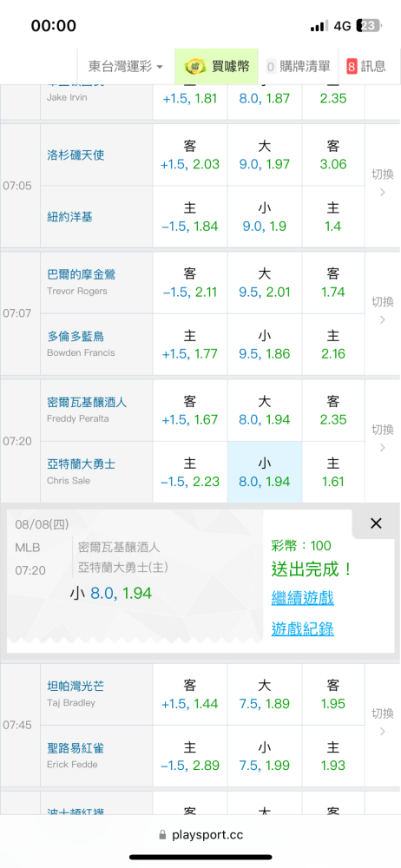This screenshot has height=868, width=401.
Task: Select 主 1.93 moneyline for 紅雀
Action: (x=333, y=756)
